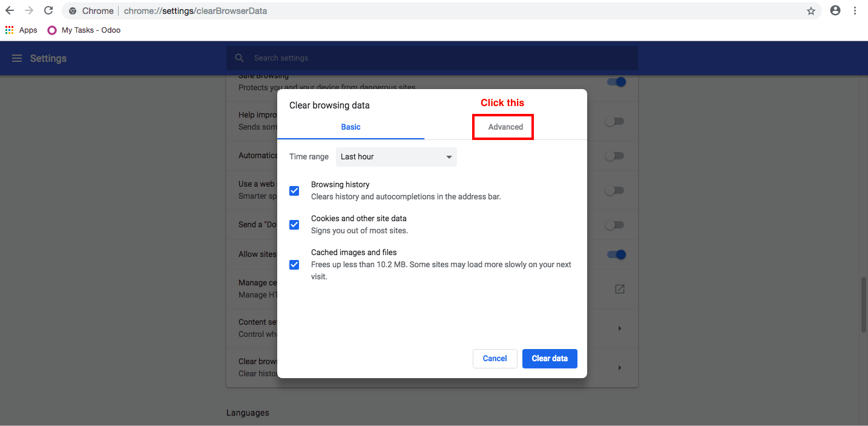Toggle the Automatically send switch
This screenshot has width=868, height=426.
tap(614, 156)
